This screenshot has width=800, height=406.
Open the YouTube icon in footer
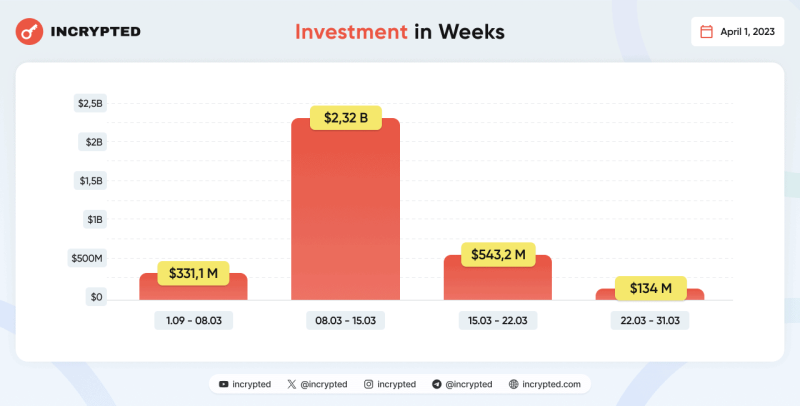(x=224, y=384)
